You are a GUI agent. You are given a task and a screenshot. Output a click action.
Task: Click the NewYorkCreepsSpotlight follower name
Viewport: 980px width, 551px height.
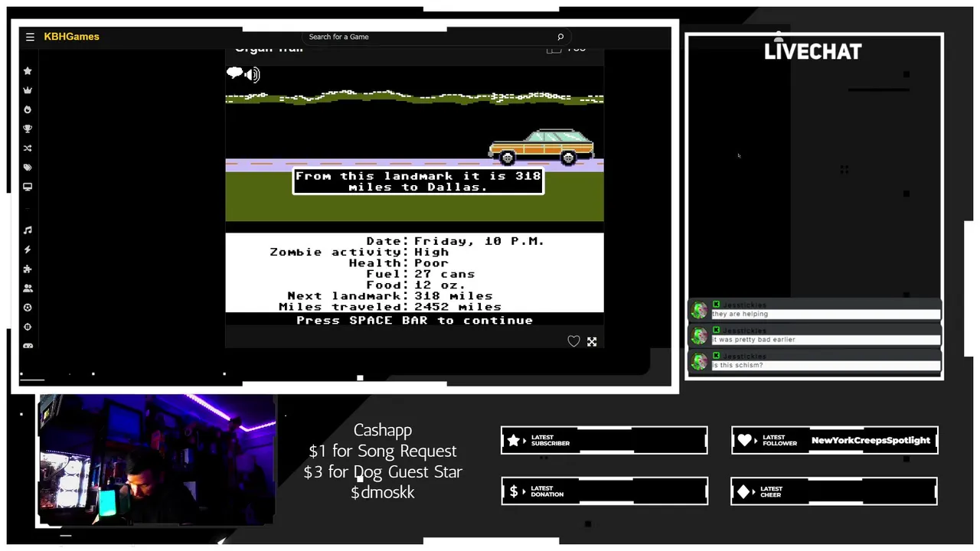(871, 440)
